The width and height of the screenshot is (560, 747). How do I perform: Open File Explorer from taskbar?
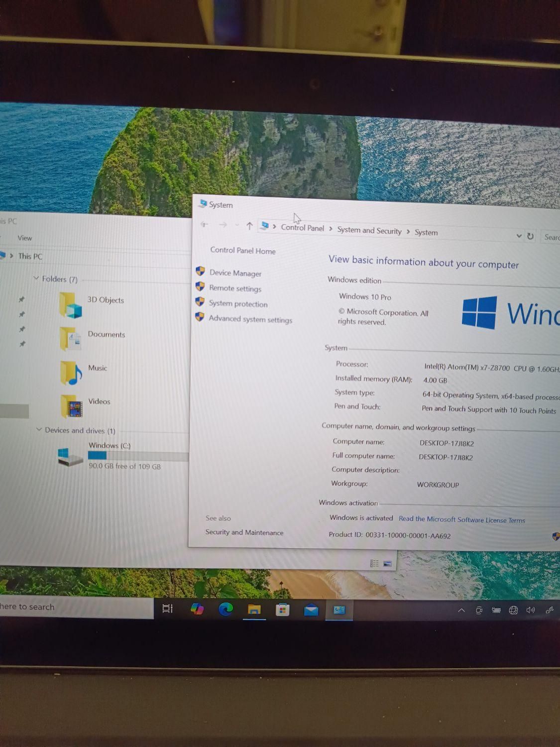[x=254, y=609]
